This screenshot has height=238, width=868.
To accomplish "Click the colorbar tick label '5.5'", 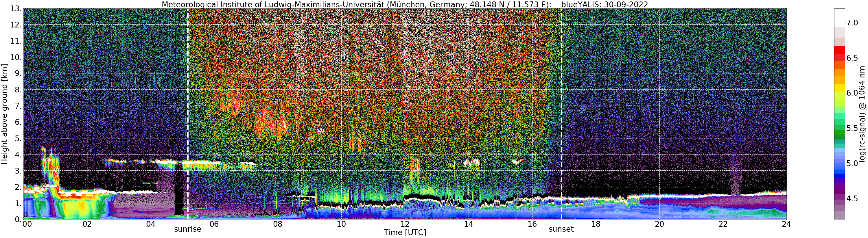I will 852,128.
